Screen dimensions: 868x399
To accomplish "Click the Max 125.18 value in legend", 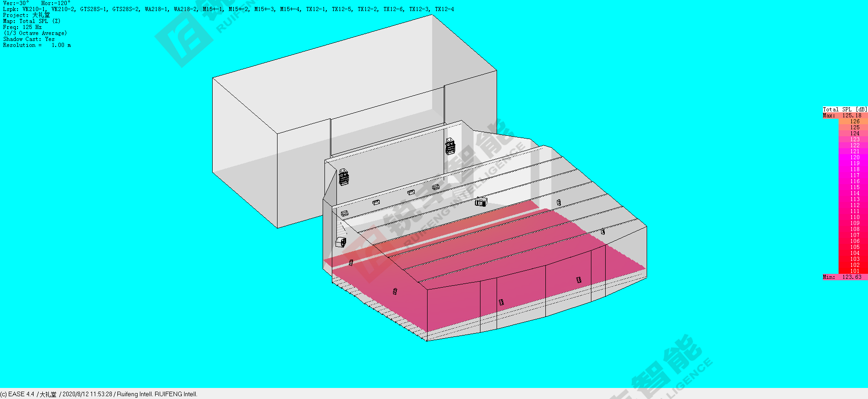I will 851,116.
